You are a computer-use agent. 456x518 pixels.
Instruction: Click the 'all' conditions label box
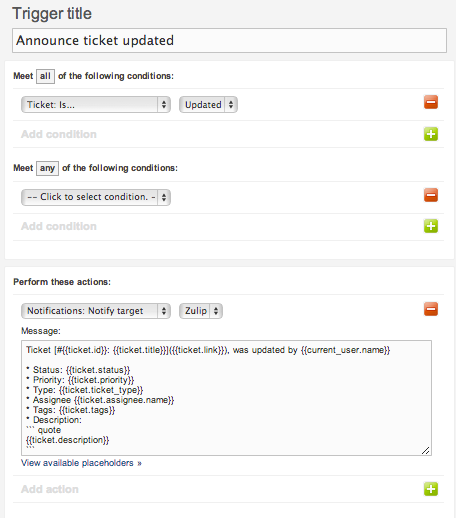[x=45, y=76]
